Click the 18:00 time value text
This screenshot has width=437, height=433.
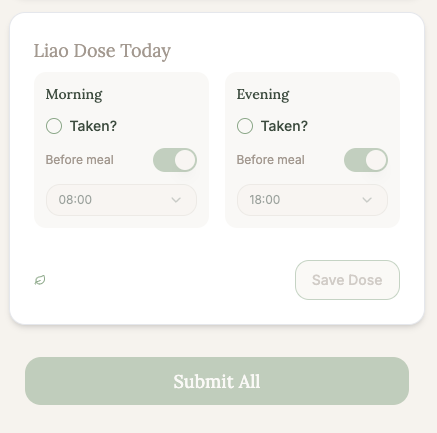(x=265, y=200)
